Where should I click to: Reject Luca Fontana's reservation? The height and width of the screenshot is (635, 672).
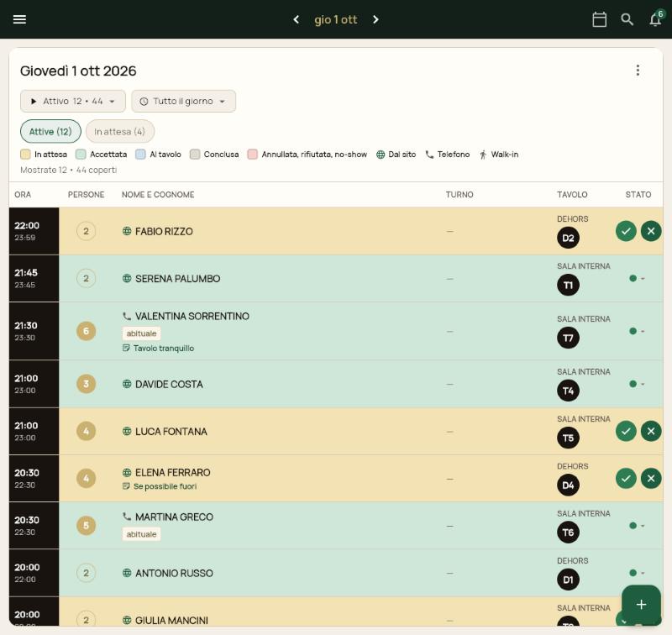(x=651, y=431)
